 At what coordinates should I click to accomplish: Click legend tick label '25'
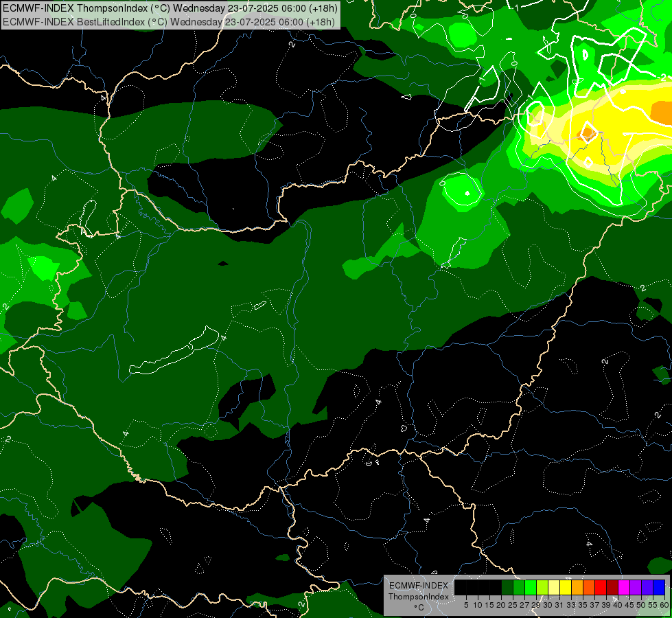(513, 605)
